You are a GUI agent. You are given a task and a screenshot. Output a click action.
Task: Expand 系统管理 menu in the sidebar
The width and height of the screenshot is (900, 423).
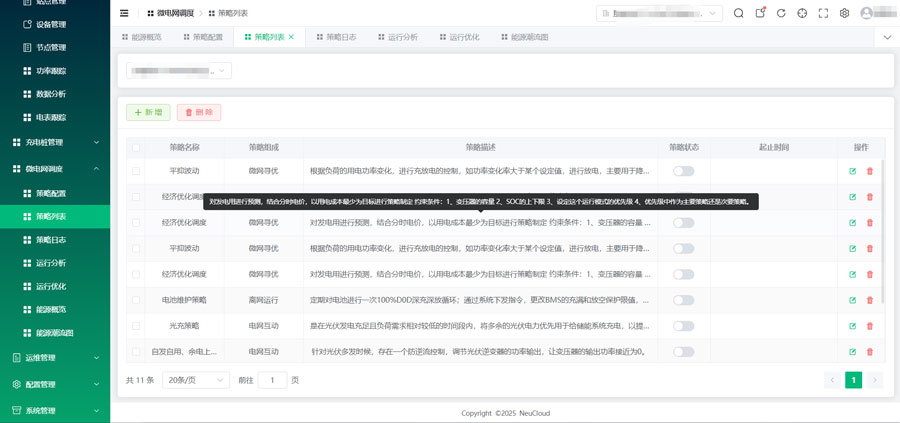coord(55,411)
